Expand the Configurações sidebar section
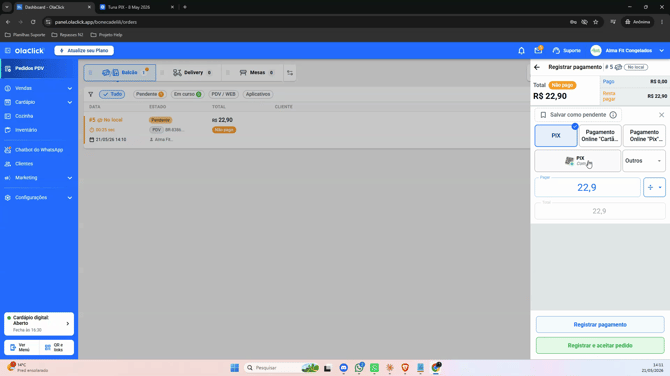The image size is (670, 376). click(38, 197)
